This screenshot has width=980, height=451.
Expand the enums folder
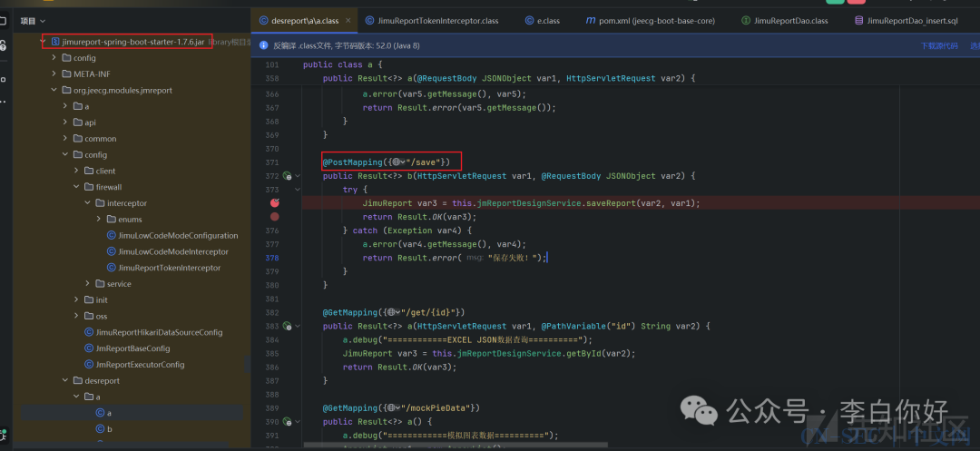[x=99, y=220]
